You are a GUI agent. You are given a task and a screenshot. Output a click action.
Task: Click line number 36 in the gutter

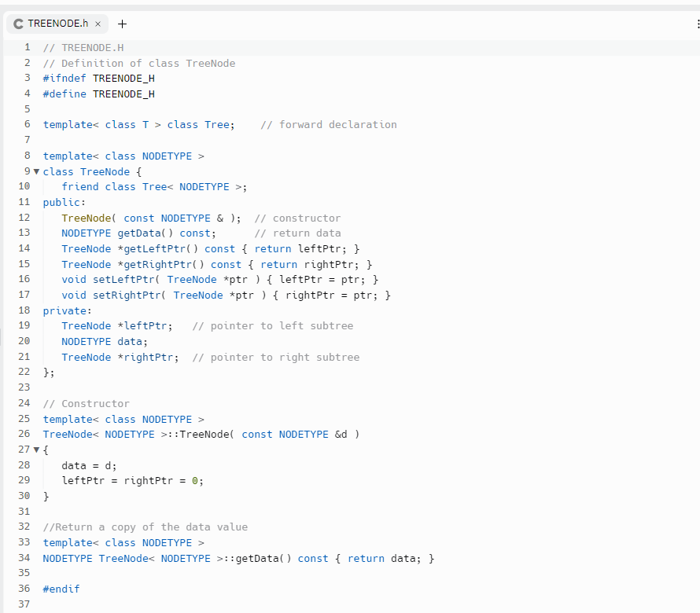[24, 589]
